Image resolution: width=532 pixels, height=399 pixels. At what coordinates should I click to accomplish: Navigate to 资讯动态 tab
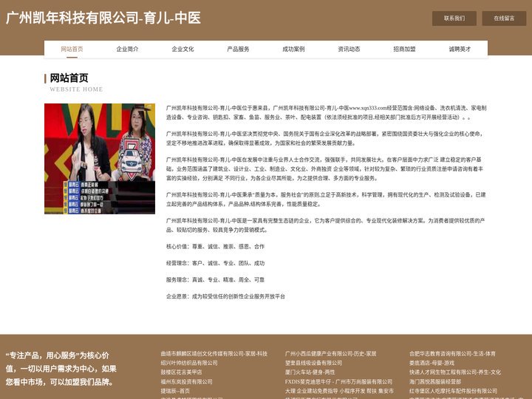[x=349, y=49]
